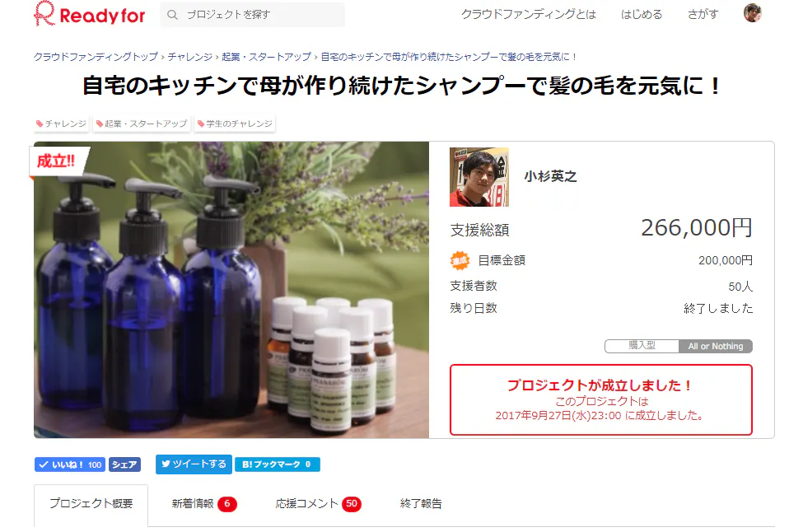
Task: Switch to the 新着情報 tab
Action: coord(203,504)
